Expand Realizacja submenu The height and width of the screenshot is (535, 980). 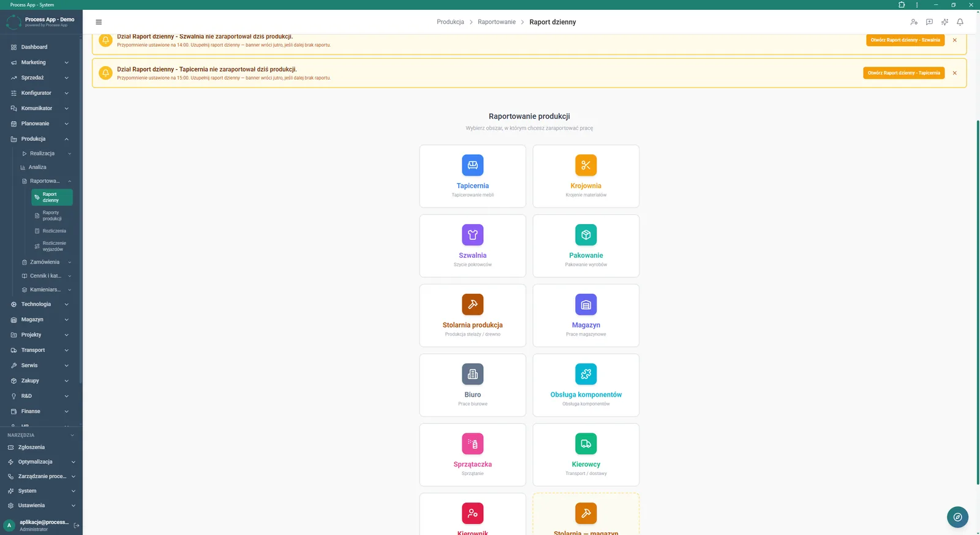pyautogui.click(x=47, y=154)
